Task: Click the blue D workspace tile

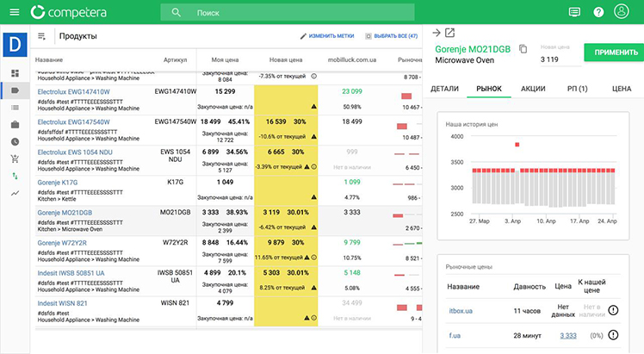Action: (x=15, y=44)
